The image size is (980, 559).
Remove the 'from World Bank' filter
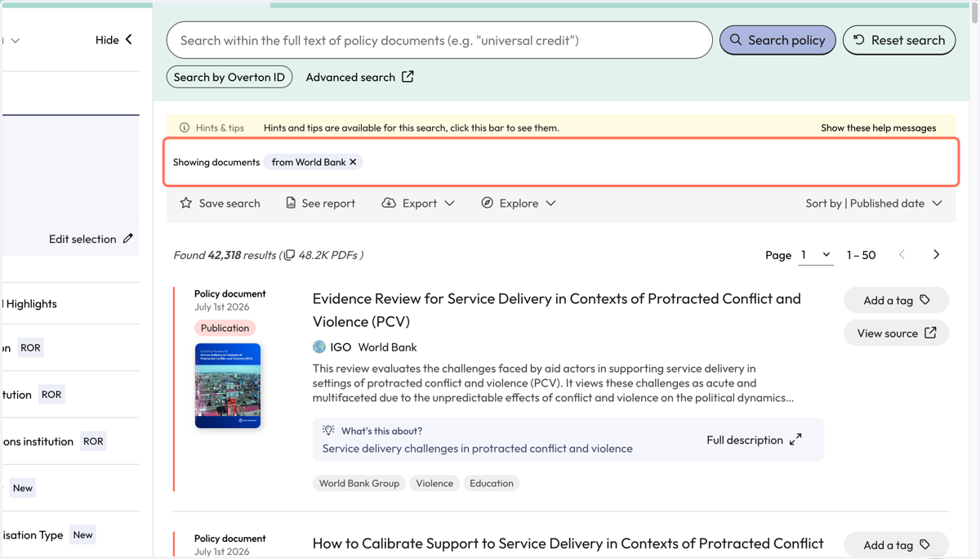tap(353, 162)
